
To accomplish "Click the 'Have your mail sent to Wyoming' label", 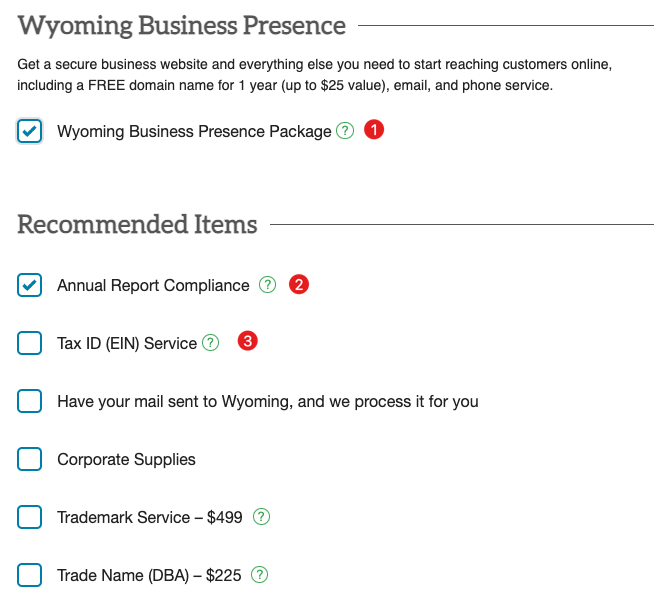I will coord(268,402).
